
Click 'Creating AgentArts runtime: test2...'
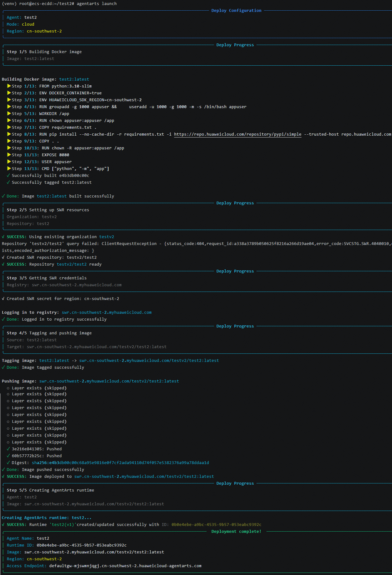(x=47, y=518)
